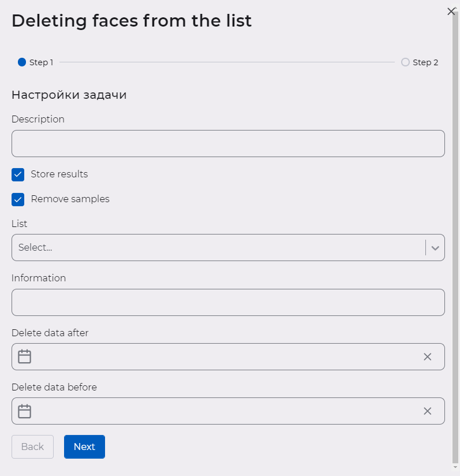Screen dimensions: 460x476
Task: Click inside the Description input field
Action: 228,143
